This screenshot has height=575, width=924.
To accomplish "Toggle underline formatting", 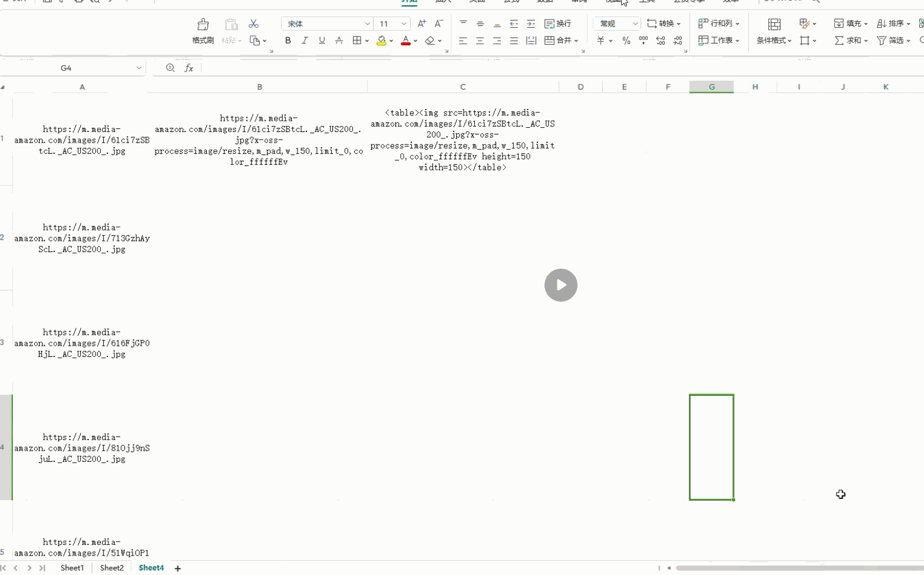I will click(322, 41).
